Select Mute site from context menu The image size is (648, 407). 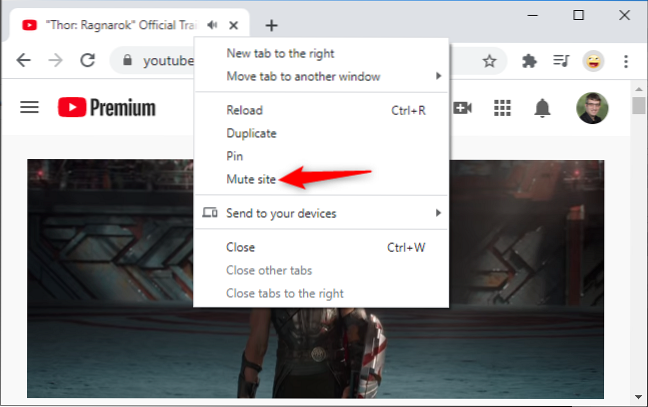tap(252, 179)
